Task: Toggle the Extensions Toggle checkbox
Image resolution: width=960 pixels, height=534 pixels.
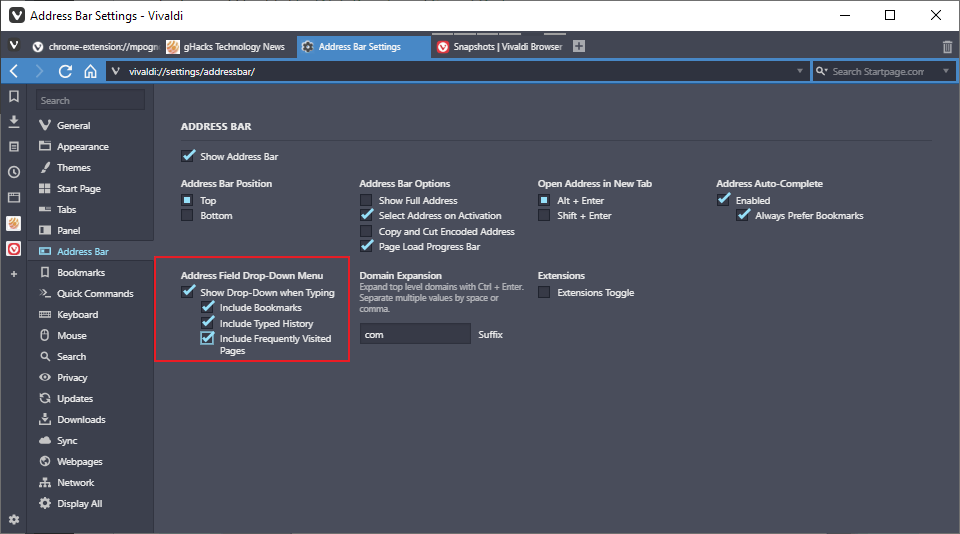Action: coord(544,293)
